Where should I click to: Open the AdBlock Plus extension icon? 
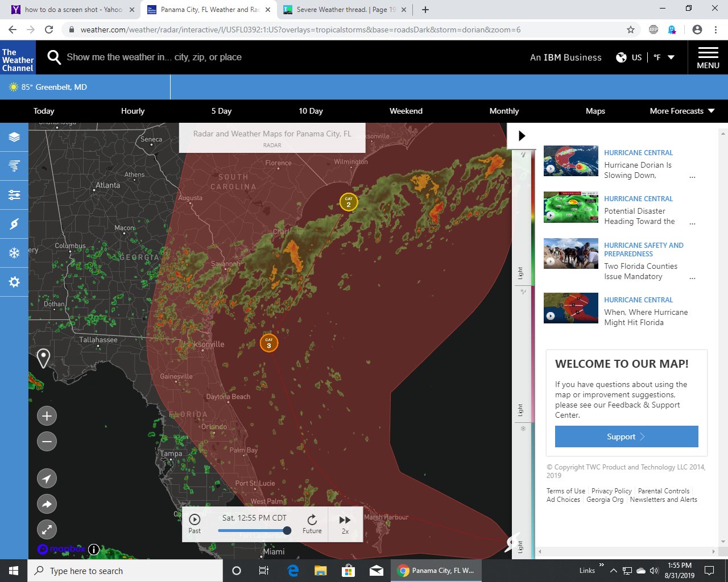coord(653,30)
